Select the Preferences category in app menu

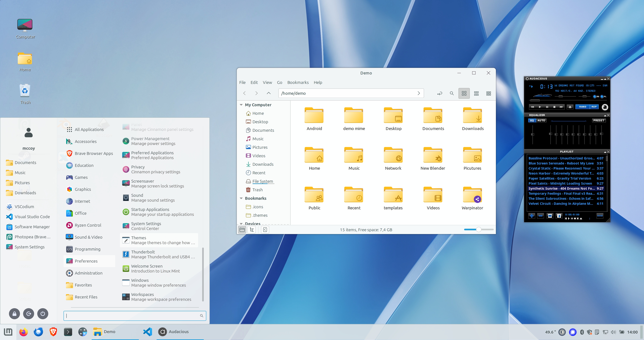tap(89, 261)
